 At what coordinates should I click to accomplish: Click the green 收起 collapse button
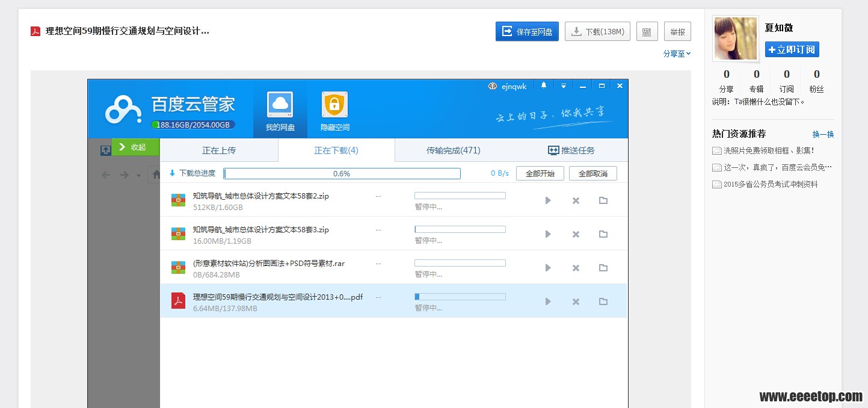click(x=135, y=147)
